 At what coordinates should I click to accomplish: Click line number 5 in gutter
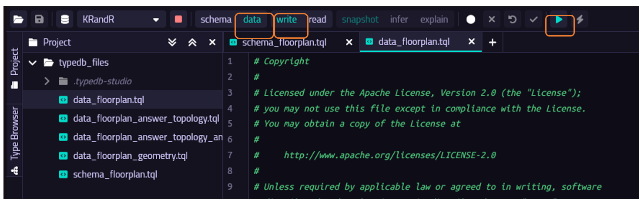230,124
